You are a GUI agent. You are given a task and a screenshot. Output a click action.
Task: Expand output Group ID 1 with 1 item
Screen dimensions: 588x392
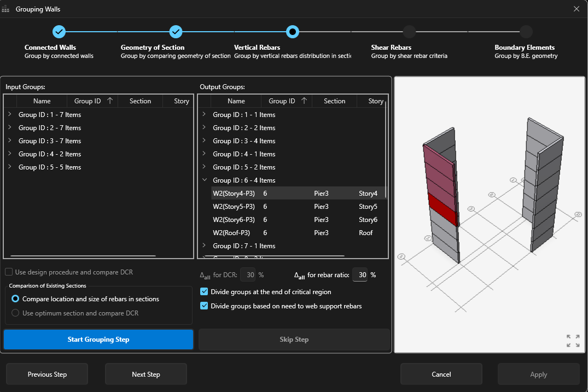pyautogui.click(x=204, y=114)
